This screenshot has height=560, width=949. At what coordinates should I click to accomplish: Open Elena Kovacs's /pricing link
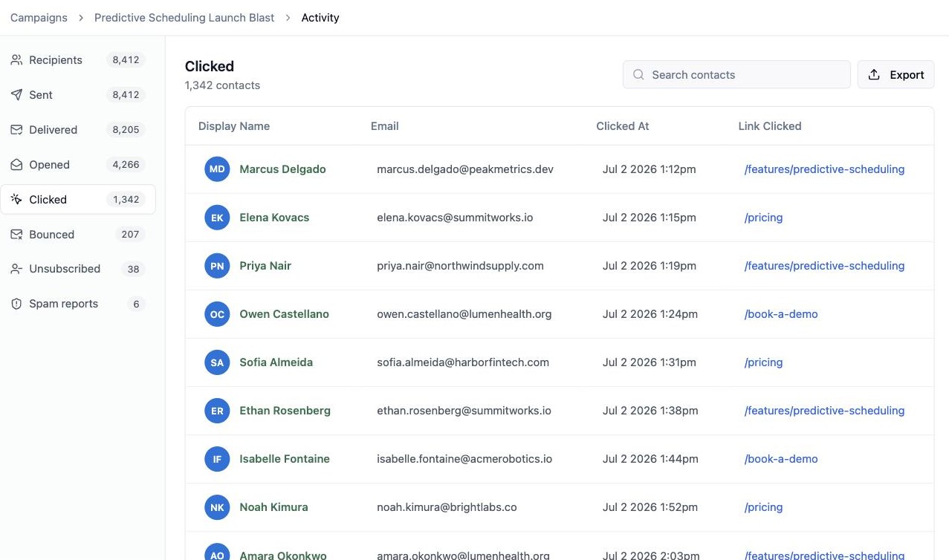(x=763, y=218)
